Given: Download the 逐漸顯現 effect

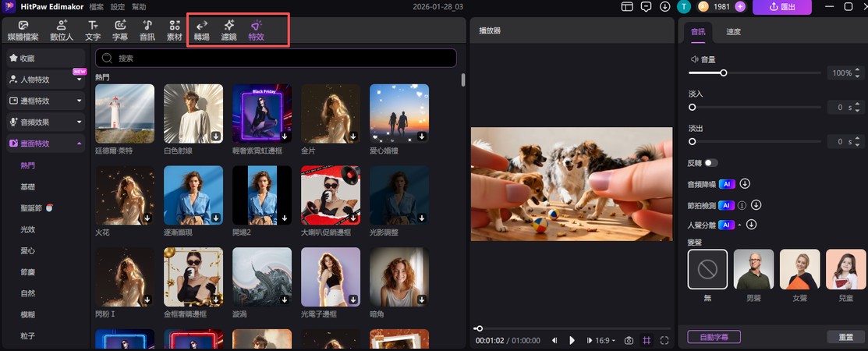Looking at the screenshot, I should pos(216,218).
